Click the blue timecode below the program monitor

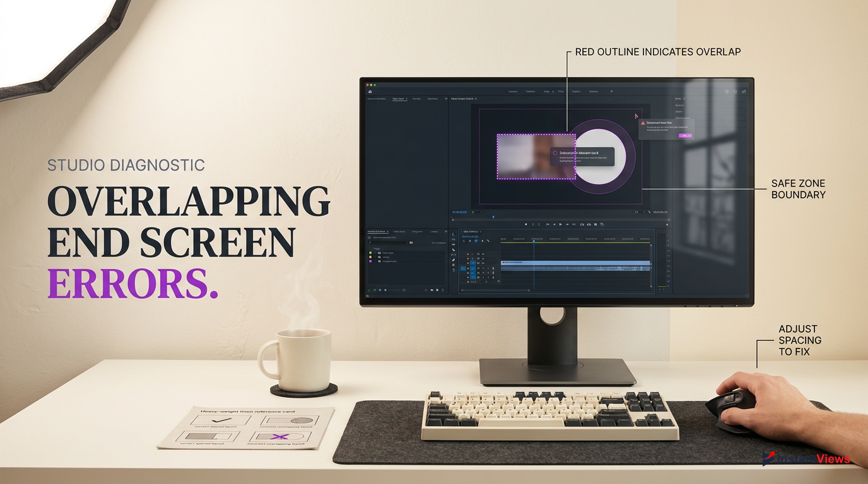(x=460, y=212)
